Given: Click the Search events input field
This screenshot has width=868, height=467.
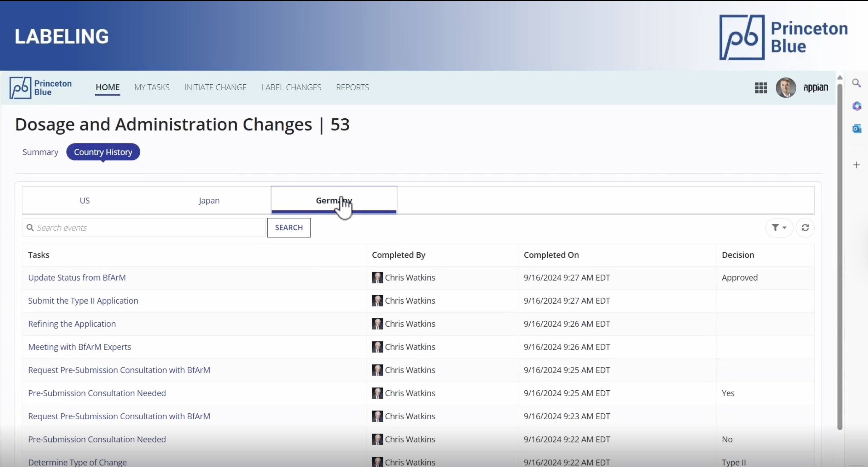Looking at the screenshot, I should pyautogui.click(x=148, y=228).
